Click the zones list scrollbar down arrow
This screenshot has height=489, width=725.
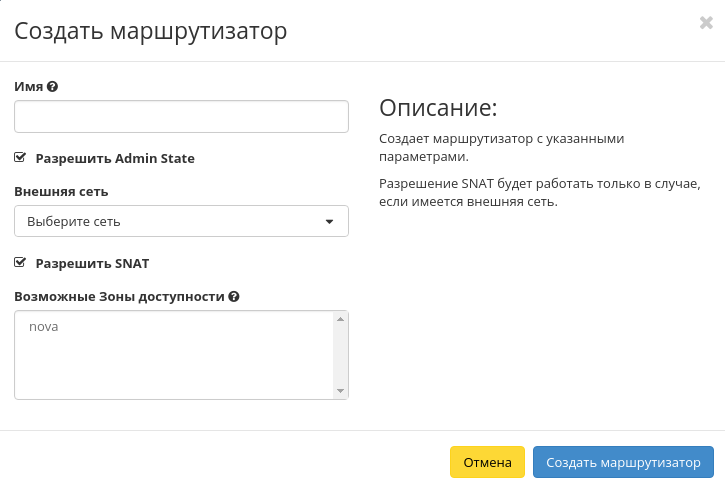[340, 391]
